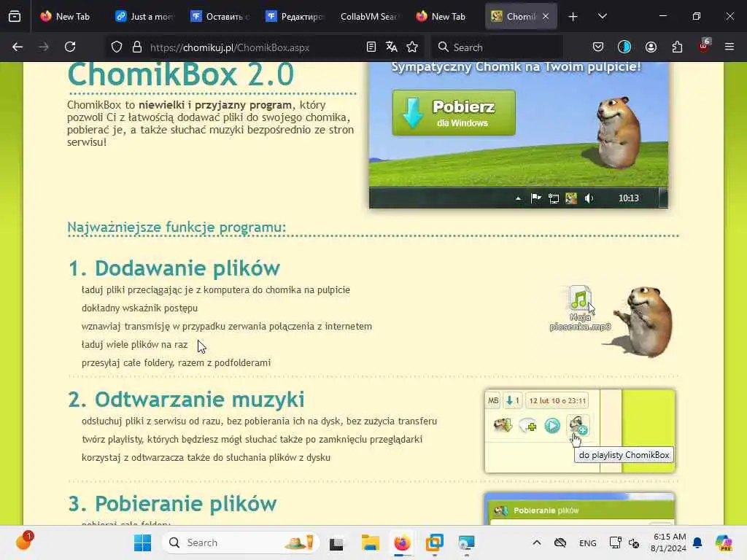Click the Windows taskbar Search box
747x560 pixels.
click(241, 542)
